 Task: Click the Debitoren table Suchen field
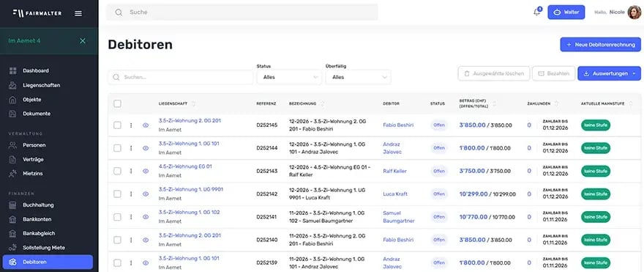tap(180, 77)
